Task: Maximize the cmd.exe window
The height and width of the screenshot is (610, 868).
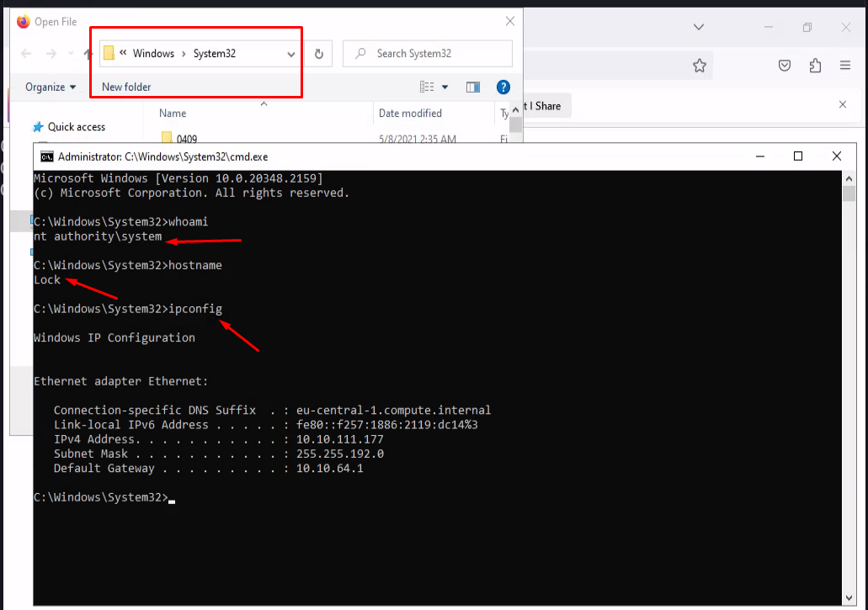Action: pyautogui.click(x=797, y=156)
